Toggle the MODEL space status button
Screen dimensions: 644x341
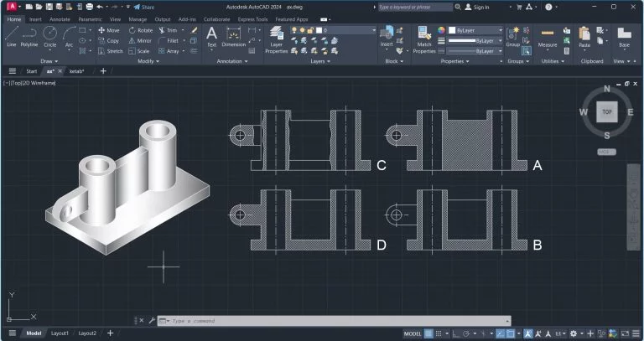(x=413, y=333)
